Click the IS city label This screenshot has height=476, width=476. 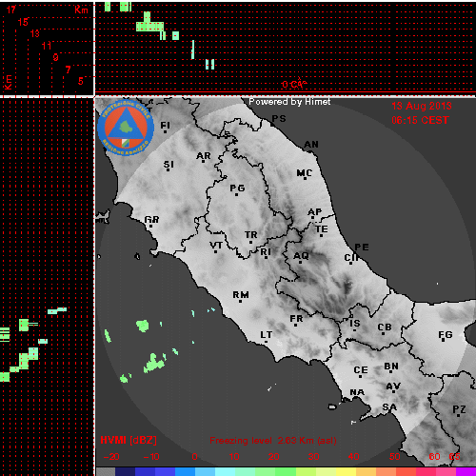click(355, 324)
